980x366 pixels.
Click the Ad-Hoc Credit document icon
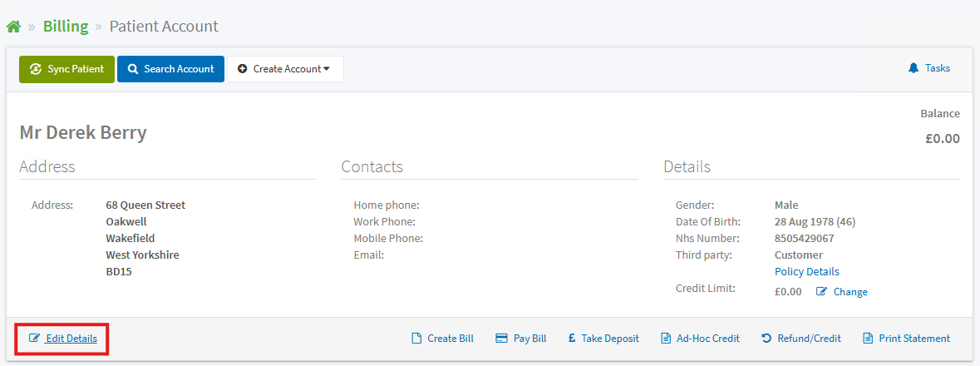pos(667,339)
